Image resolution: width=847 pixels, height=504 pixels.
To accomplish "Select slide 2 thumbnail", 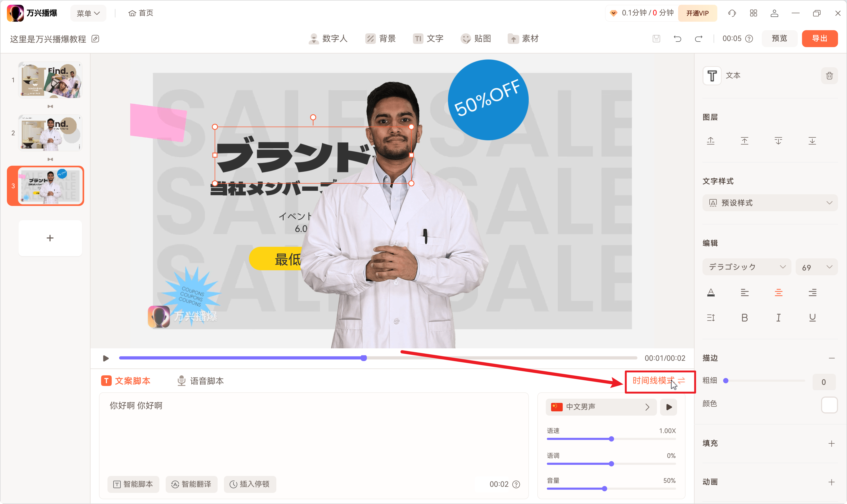I will click(50, 133).
